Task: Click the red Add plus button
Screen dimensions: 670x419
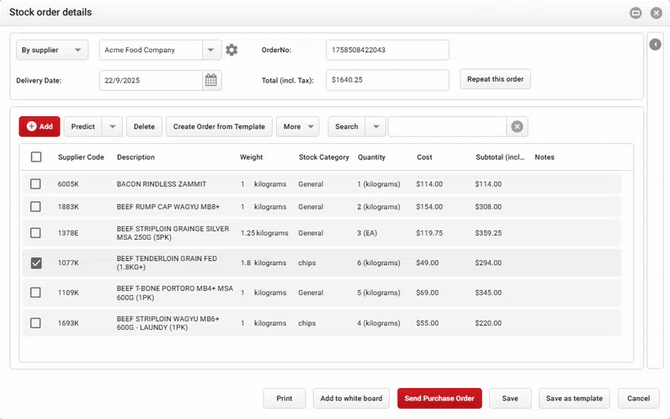Action: (x=39, y=127)
